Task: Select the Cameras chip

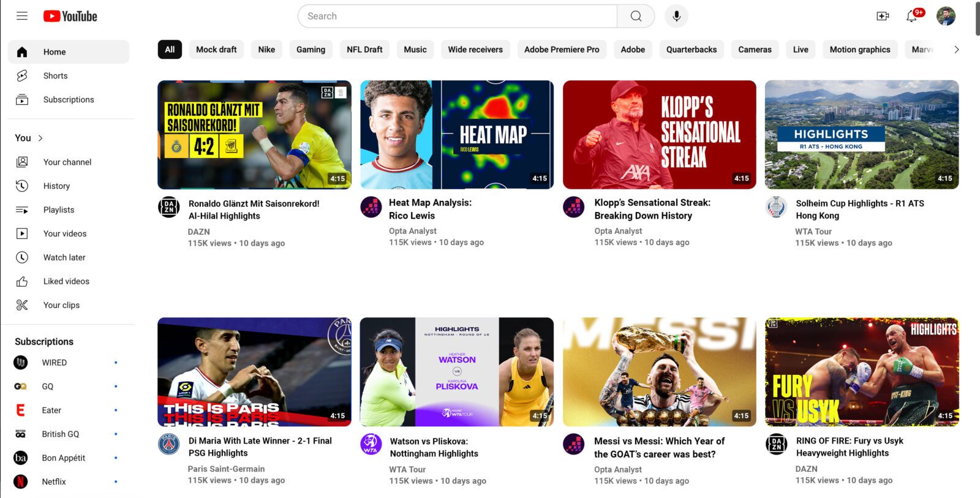Action: pyautogui.click(x=755, y=50)
